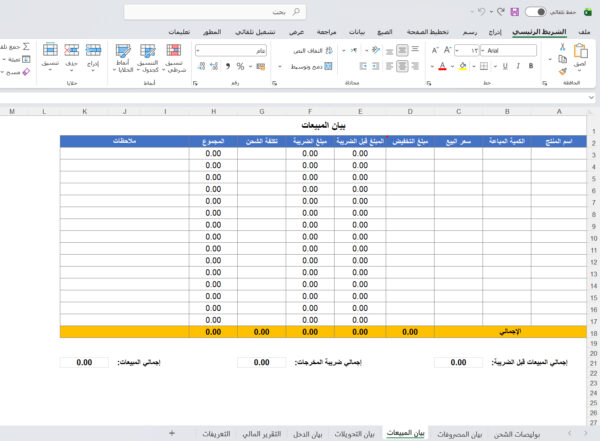Screen dimensions: 600x441
Task: Open the Arial font name dropdown
Action: tap(508, 51)
